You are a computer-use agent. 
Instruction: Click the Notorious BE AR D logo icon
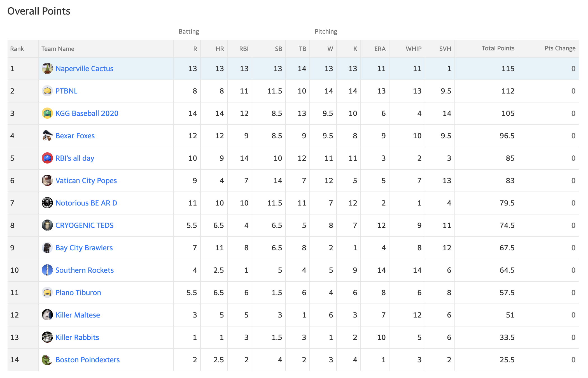pyautogui.click(x=47, y=203)
